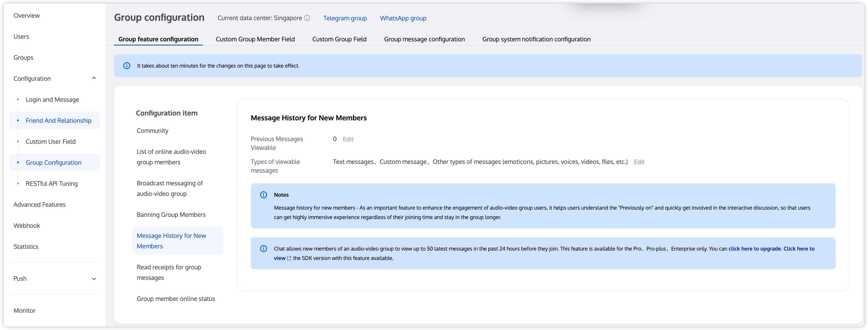
Task: Edit Previous Messages Viewable value
Action: 348,139
